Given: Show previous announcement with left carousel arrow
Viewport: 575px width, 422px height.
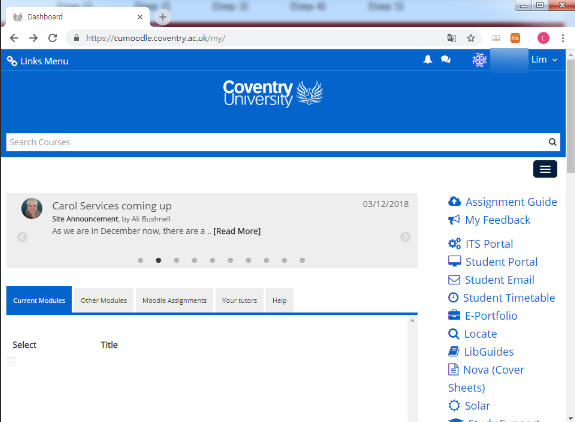Looking at the screenshot, I should point(22,237).
